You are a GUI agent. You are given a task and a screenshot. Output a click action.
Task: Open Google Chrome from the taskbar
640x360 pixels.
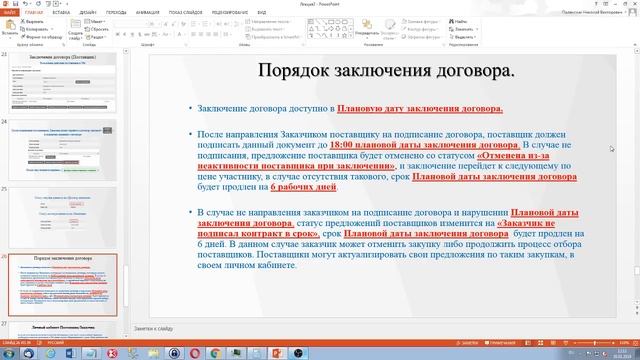pyautogui.click(x=216, y=353)
